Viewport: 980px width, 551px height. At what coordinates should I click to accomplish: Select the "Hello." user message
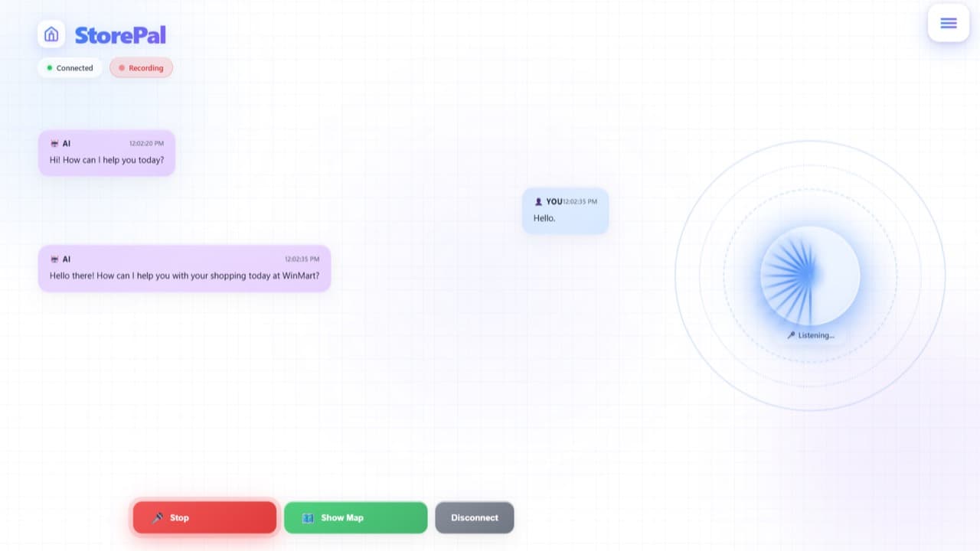[566, 210]
